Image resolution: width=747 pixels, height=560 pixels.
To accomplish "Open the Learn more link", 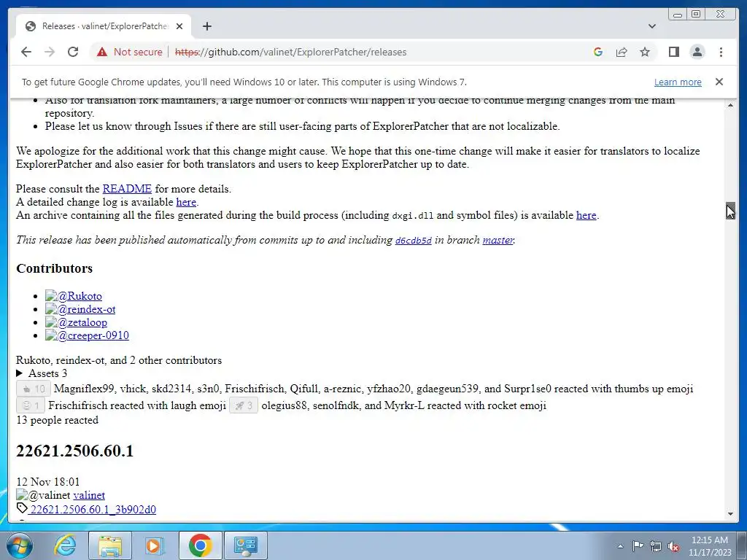I will pyautogui.click(x=678, y=82).
